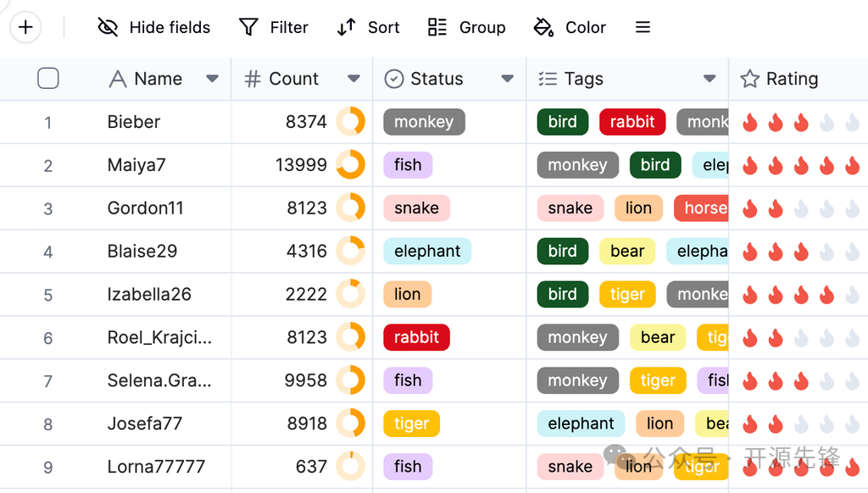The height and width of the screenshot is (493, 868).
Task: Click the progress ring beside 13999
Action: pyautogui.click(x=350, y=164)
